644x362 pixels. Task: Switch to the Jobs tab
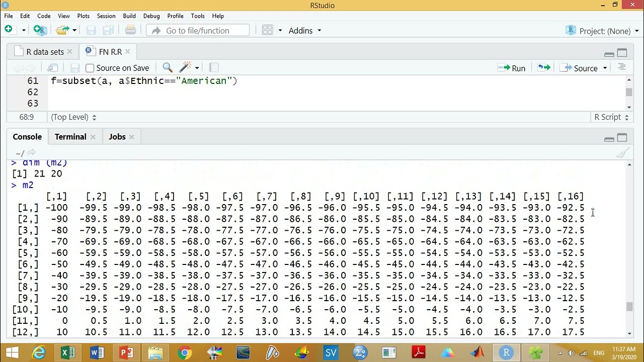pyautogui.click(x=117, y=137)
